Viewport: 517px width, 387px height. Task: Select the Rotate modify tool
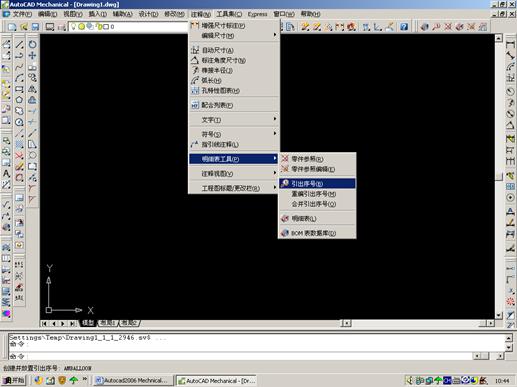tap(32, 44)
